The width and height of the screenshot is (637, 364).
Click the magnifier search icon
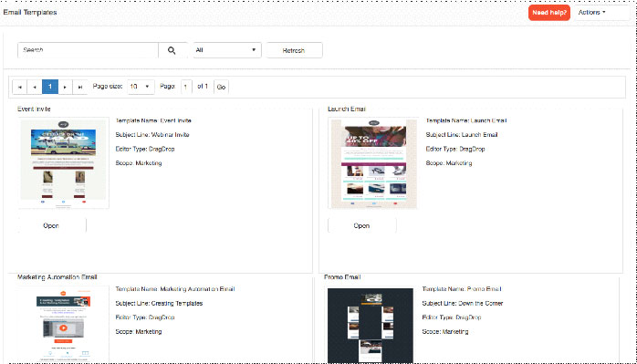tap(172, 50)
